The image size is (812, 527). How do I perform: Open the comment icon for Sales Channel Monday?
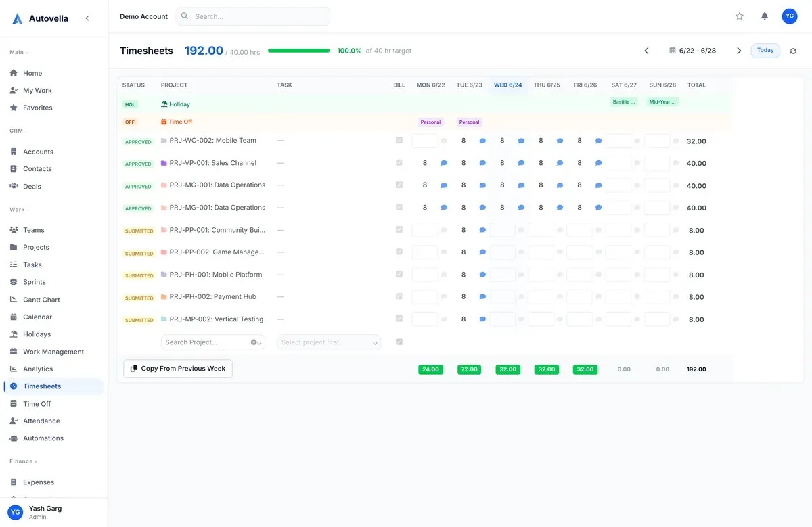pyautogui.click(x=444, y=163)
